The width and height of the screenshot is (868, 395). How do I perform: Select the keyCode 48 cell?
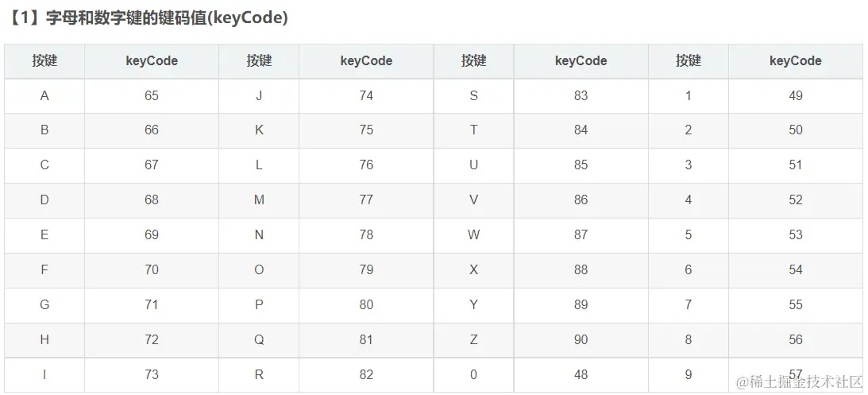(581, 374)
